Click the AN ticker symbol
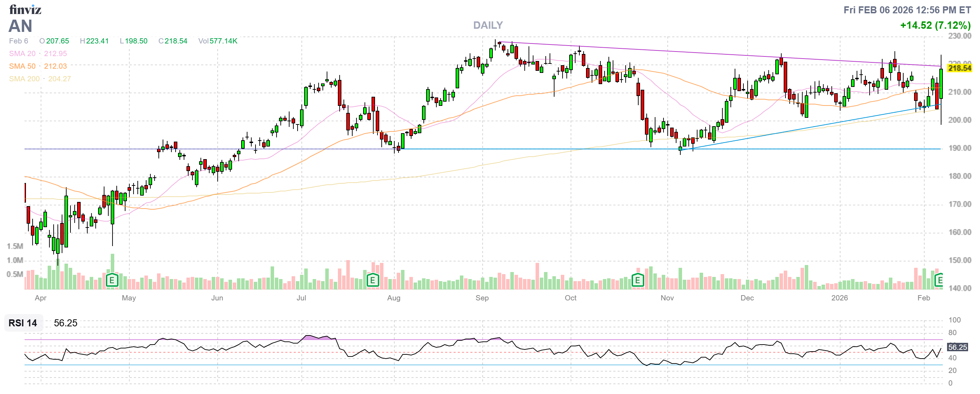The height and width of the screenshot is (394, 980). point(20,26)
